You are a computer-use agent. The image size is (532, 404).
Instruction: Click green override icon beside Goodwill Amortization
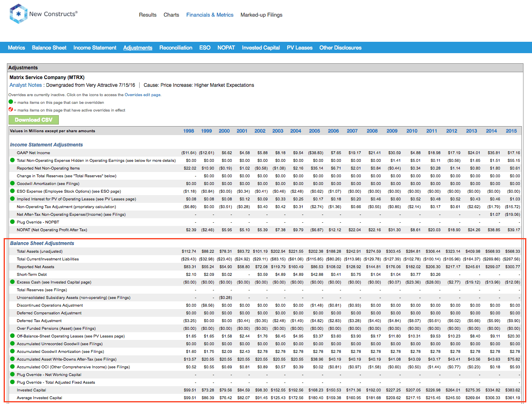12,183
